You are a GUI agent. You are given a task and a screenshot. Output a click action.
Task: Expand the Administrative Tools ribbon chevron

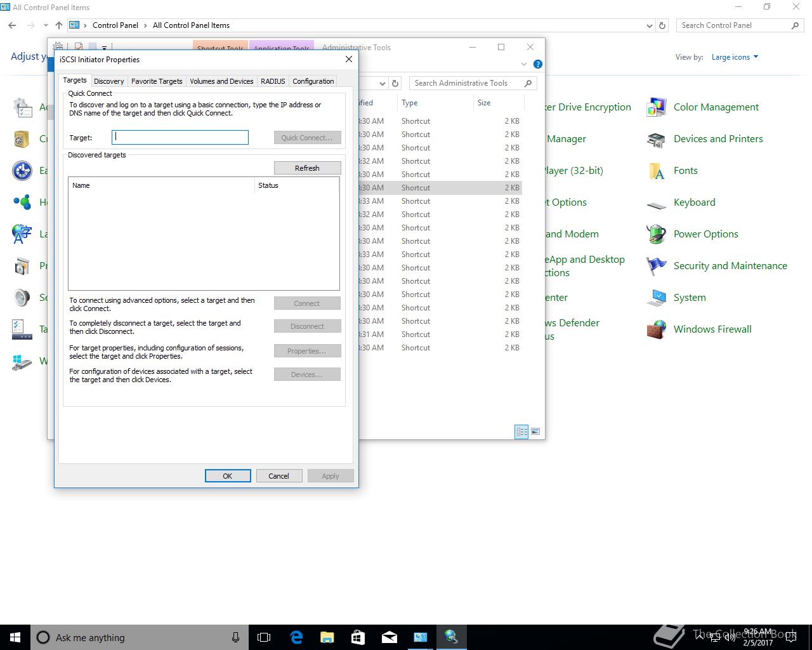pos(524,64)
